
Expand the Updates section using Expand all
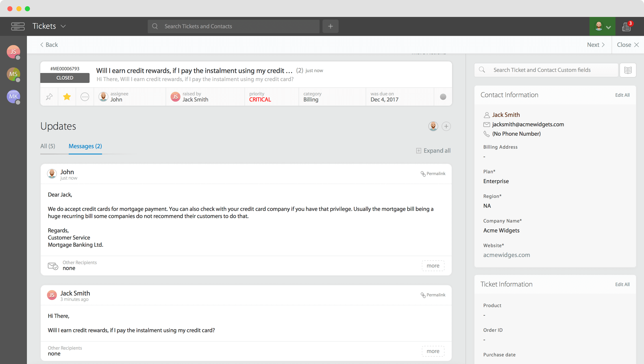coord(433,151)
